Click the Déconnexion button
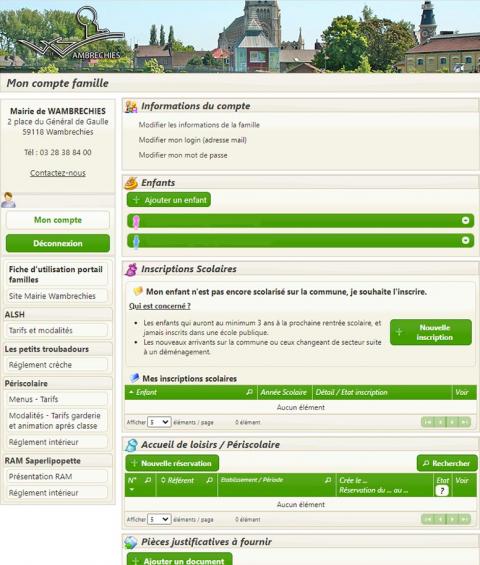Viewport: 480px width, 565px height. tap(58, 243)
